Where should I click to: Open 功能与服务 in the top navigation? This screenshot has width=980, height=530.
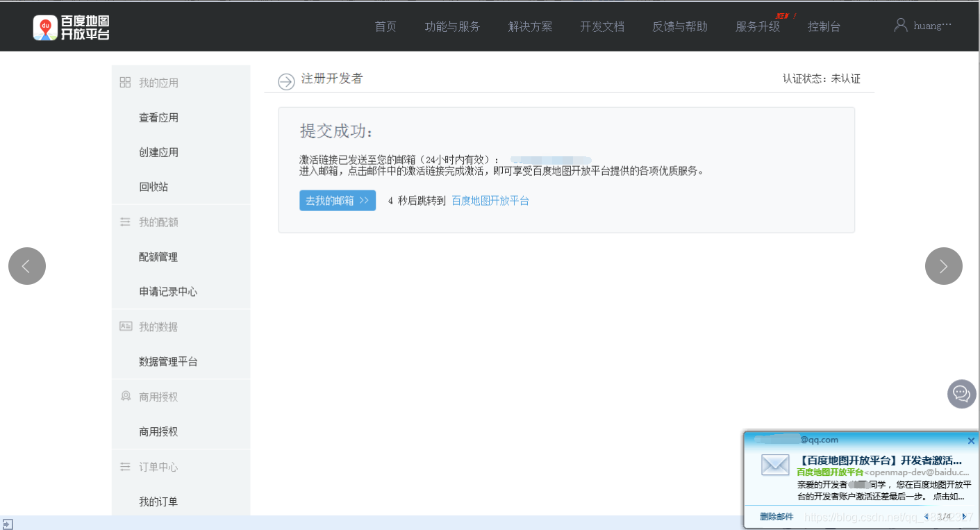point(452,26)
